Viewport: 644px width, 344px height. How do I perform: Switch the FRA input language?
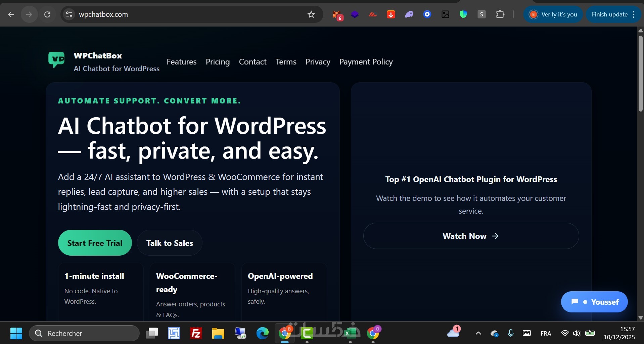point(546,333)
